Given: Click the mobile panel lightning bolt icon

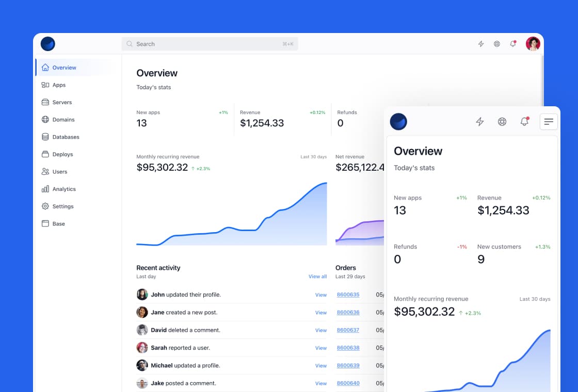Looking at the screenshot, I should pos(479,122).
